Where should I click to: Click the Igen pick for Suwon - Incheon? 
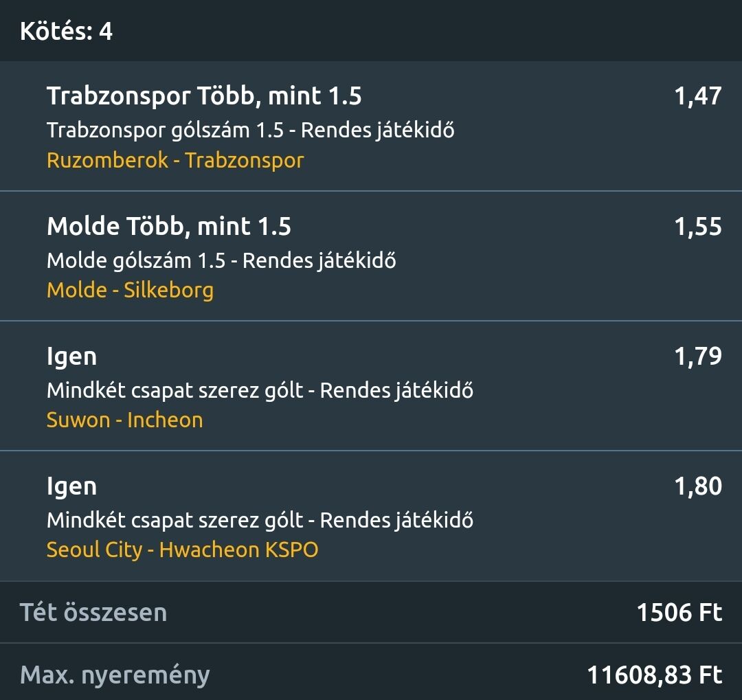coord(71,356)
